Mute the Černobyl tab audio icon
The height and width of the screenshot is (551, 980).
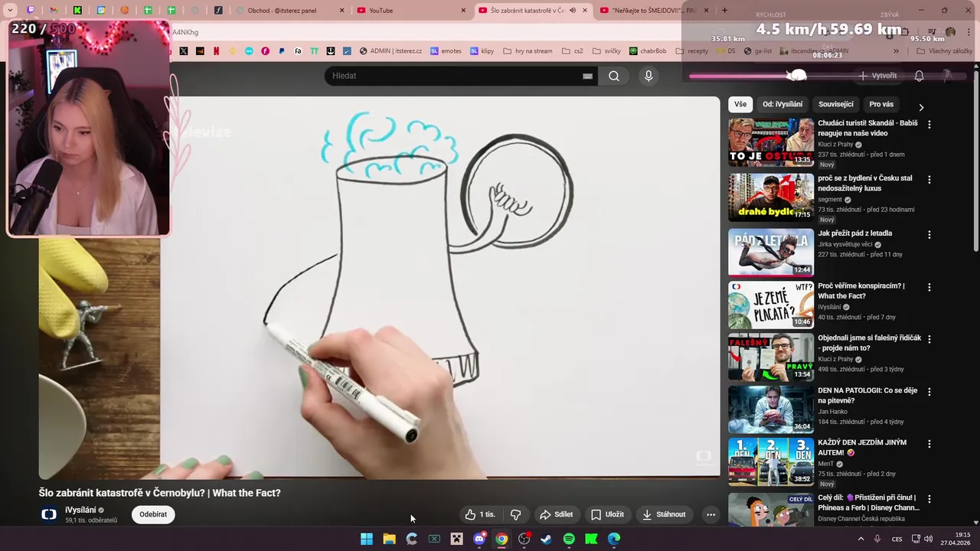click(572, 11)
